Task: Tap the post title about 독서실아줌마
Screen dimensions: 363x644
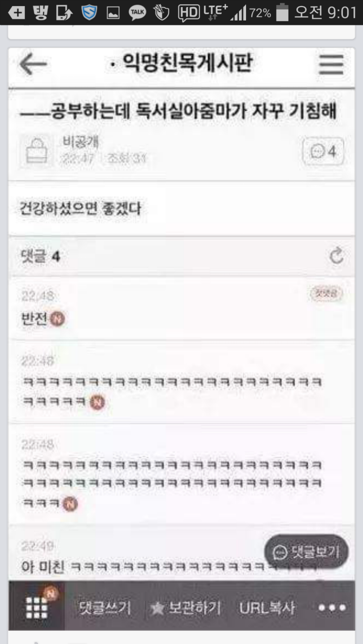Action: tap(179, 112)
